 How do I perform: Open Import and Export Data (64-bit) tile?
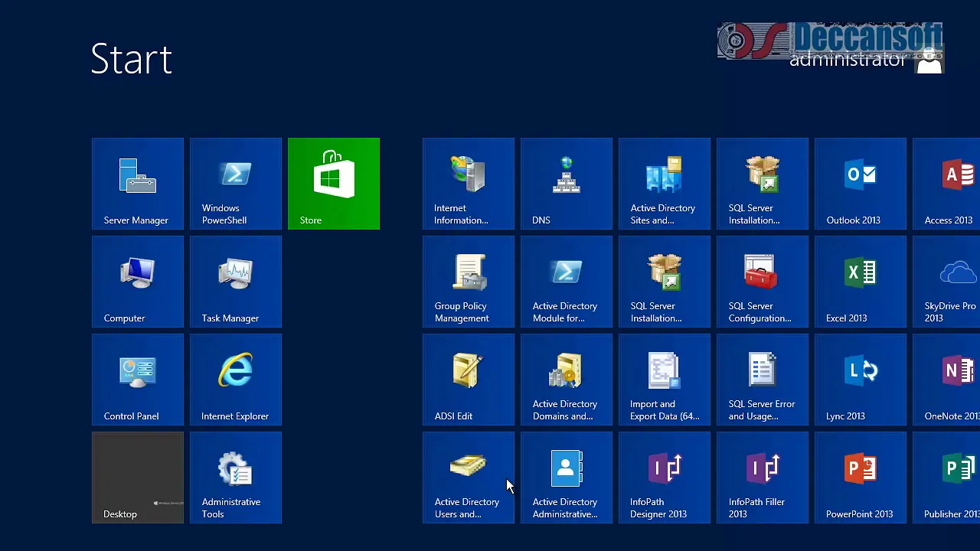[665, 380]
